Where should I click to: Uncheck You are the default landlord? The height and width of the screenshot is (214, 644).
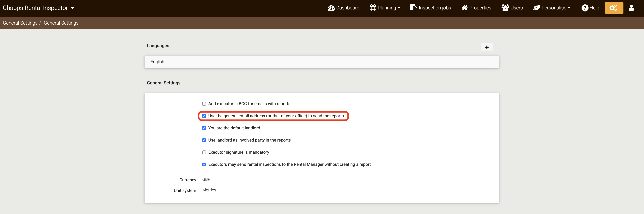[204, 128]
